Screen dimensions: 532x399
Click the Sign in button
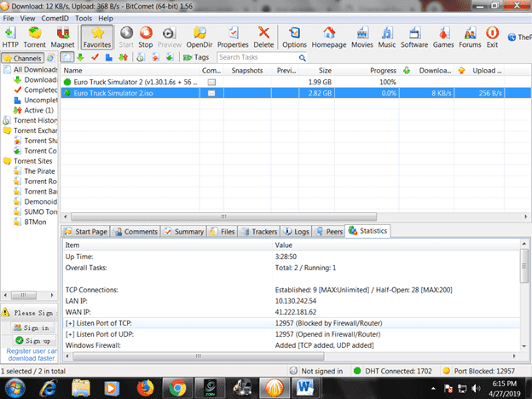pyautogui.click(x=32, y=327)
